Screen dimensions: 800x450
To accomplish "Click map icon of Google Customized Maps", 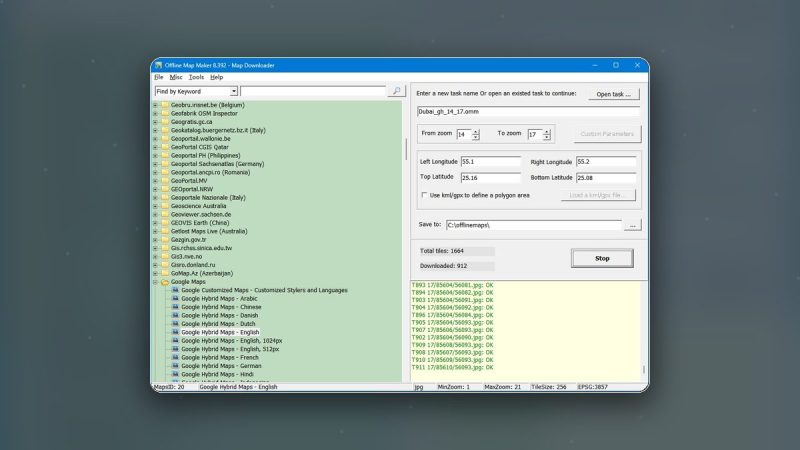I will click(x=176, y=290).
